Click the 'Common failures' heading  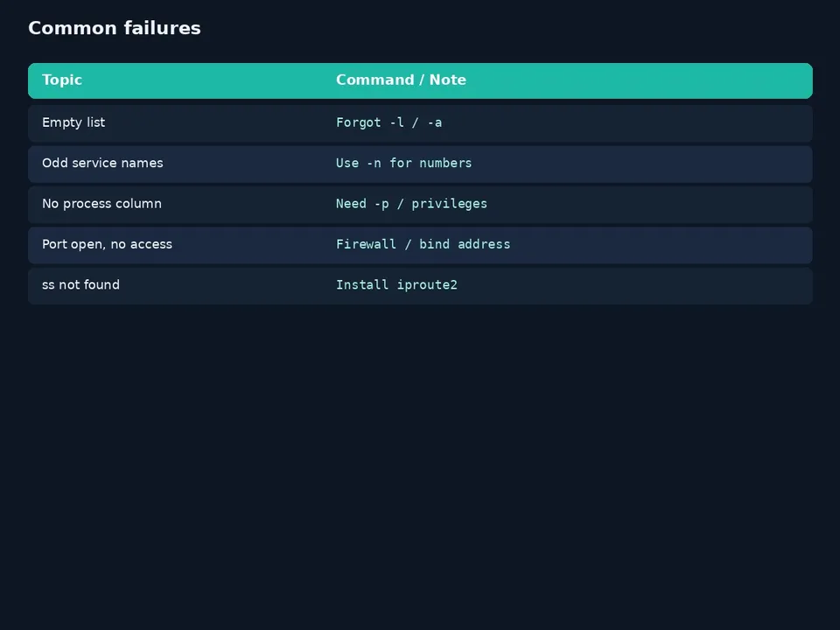pyautogui.click(x=114, y=28)
